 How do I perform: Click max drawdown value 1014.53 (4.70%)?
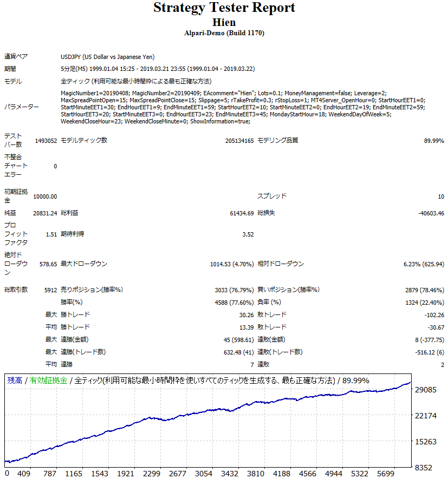pos(232,264)
